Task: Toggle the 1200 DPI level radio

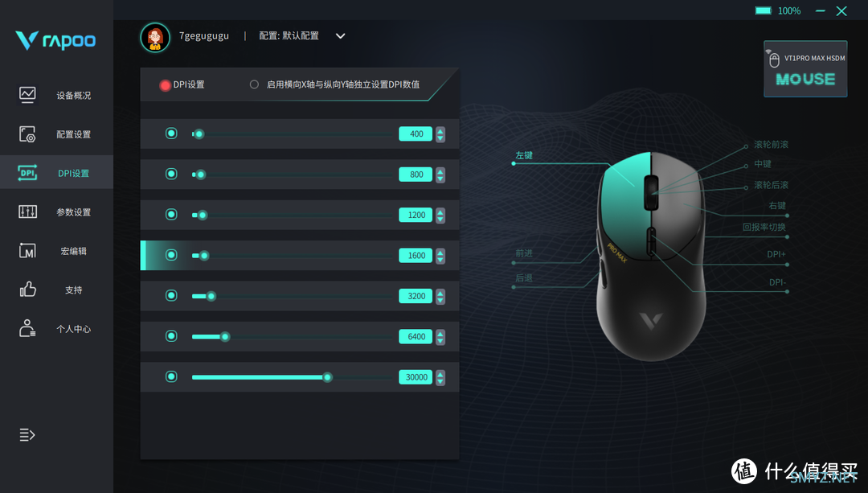Action: (171, 215)
